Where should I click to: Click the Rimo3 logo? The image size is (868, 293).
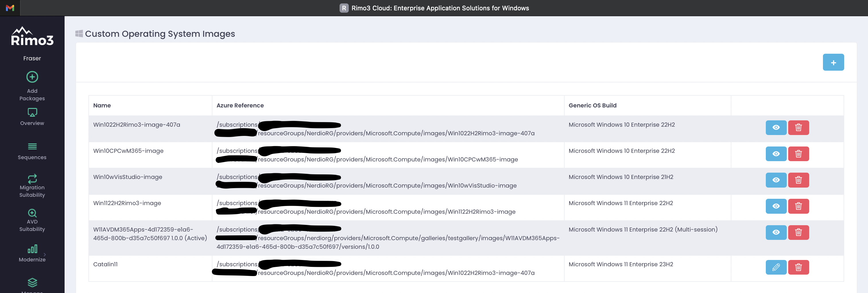[x=32, y=36]
